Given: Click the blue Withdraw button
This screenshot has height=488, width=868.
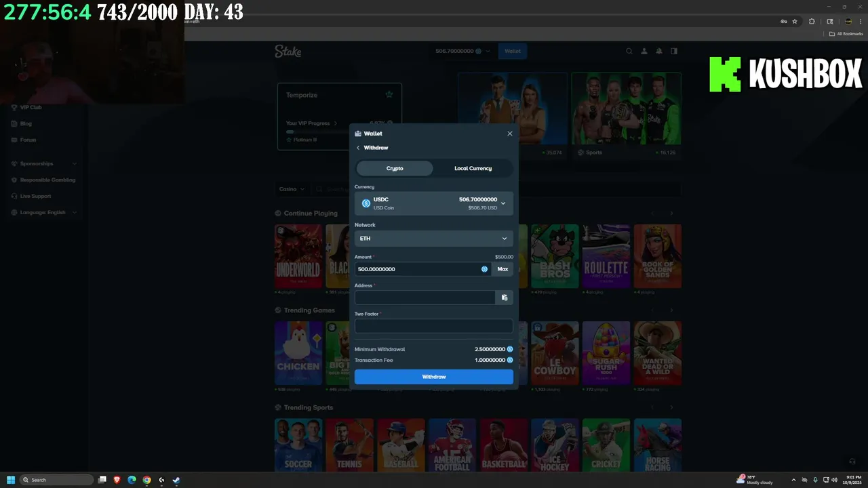Looking at the screenshot, I should click(433, 377).
